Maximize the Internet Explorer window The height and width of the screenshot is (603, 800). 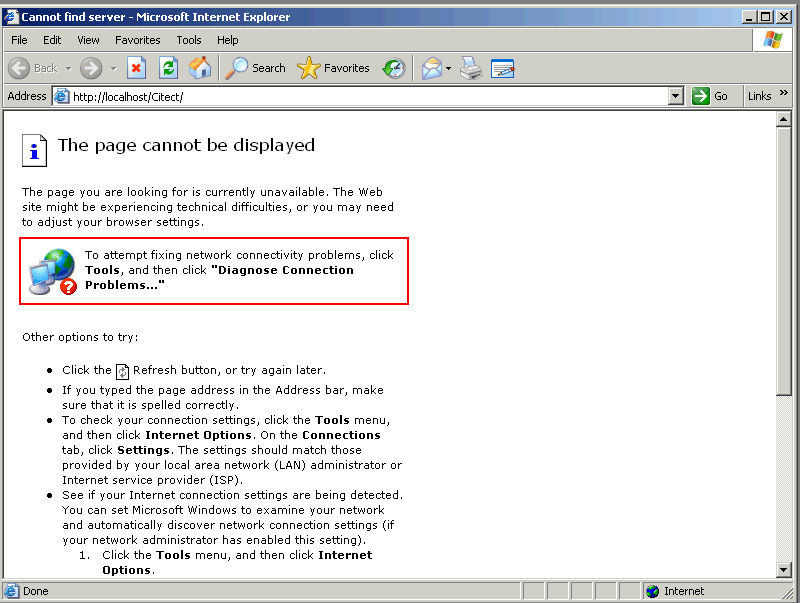point(765,17)
